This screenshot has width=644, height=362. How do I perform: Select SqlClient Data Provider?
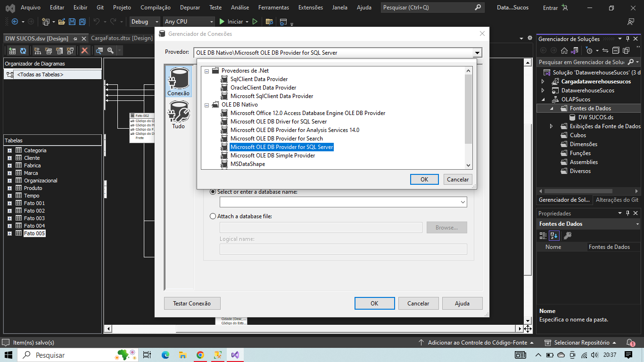coord(259,79)
